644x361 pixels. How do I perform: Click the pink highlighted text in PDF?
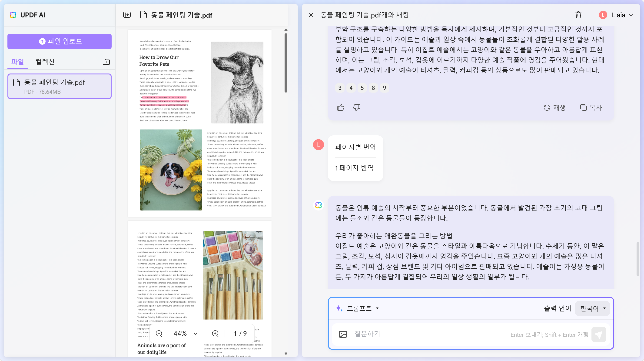point(164,101)
